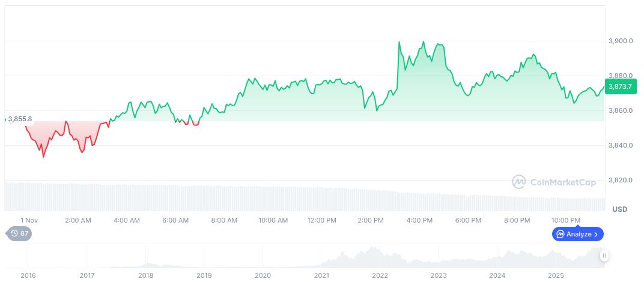Screen dimensions: 644x282
Task: Click the 3,900.0 price axis label
Action: pyautogui.click(x=619, y=41)
